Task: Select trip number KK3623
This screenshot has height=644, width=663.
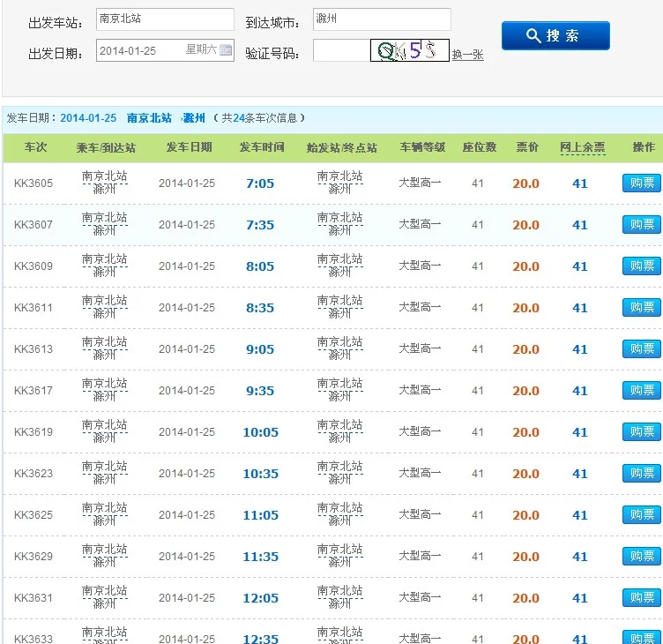Action: tap(34, 474)
